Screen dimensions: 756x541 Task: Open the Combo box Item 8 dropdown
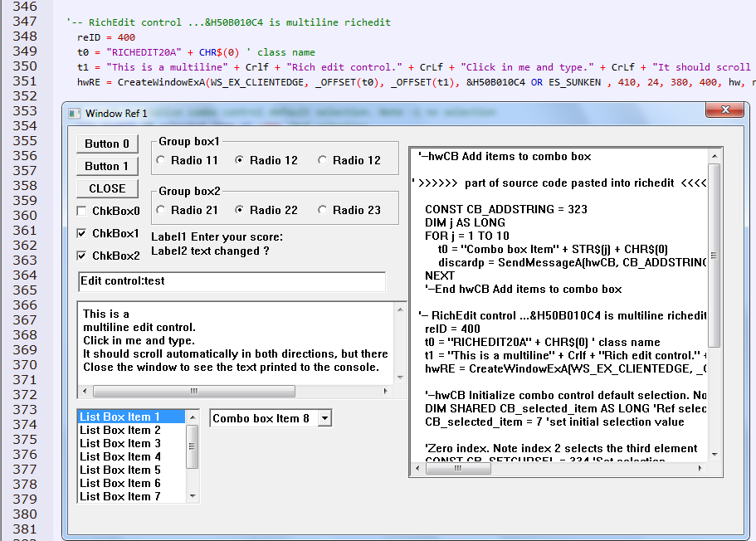(324, 419)
